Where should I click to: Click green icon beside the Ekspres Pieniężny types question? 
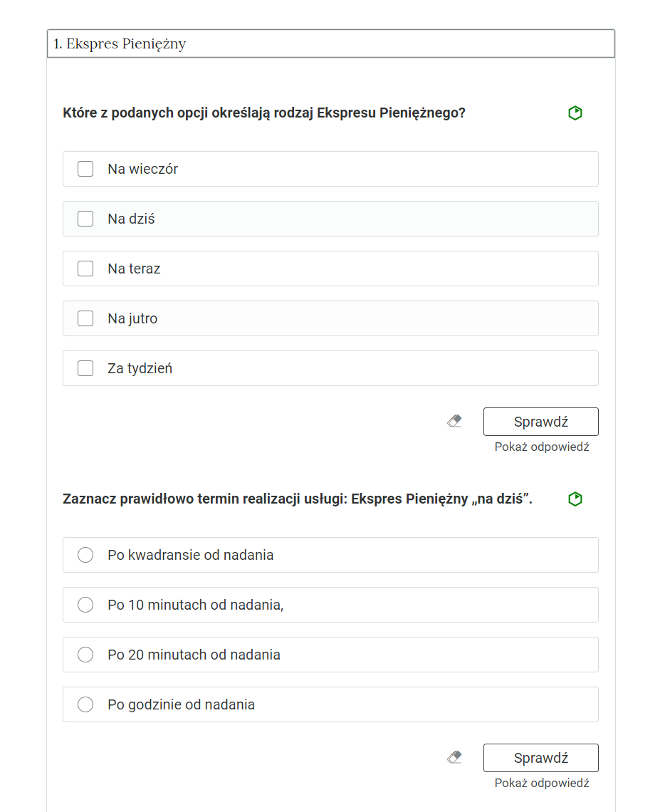click(x=575, y=113)
